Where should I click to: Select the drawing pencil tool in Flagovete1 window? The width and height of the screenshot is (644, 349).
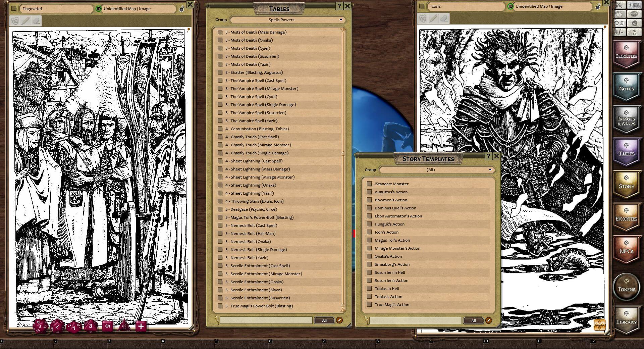[x=25, y=21]
